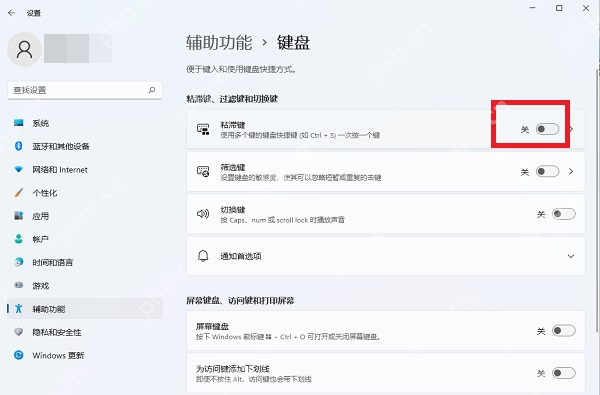The image size is (600, 395).
Task: Click the 查找设置 search field
Action: click(85, 90)
